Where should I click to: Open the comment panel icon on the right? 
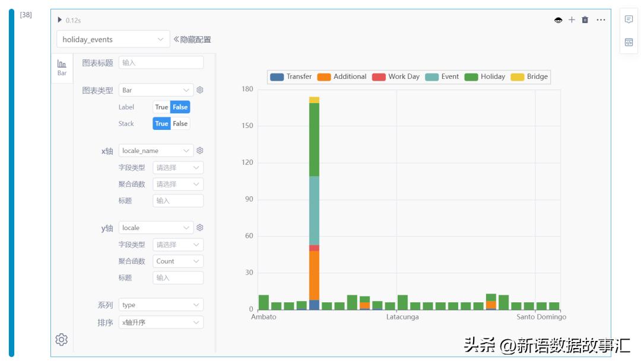tap(629, 20)
